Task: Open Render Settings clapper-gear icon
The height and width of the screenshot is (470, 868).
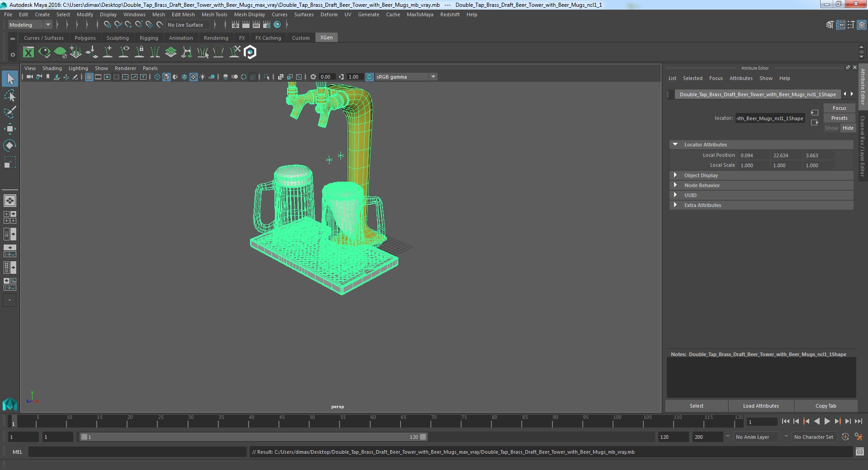Action: coord(267,25)
